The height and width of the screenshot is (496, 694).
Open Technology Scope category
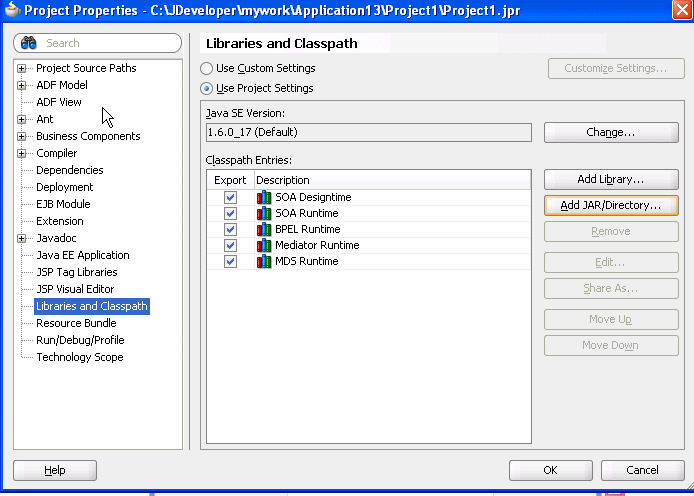click(80, 357)
